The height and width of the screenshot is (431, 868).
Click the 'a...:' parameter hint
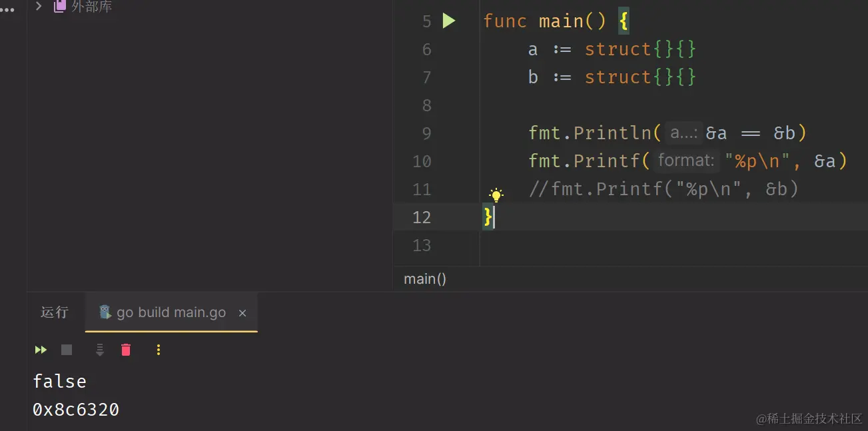tap(683, 133)
